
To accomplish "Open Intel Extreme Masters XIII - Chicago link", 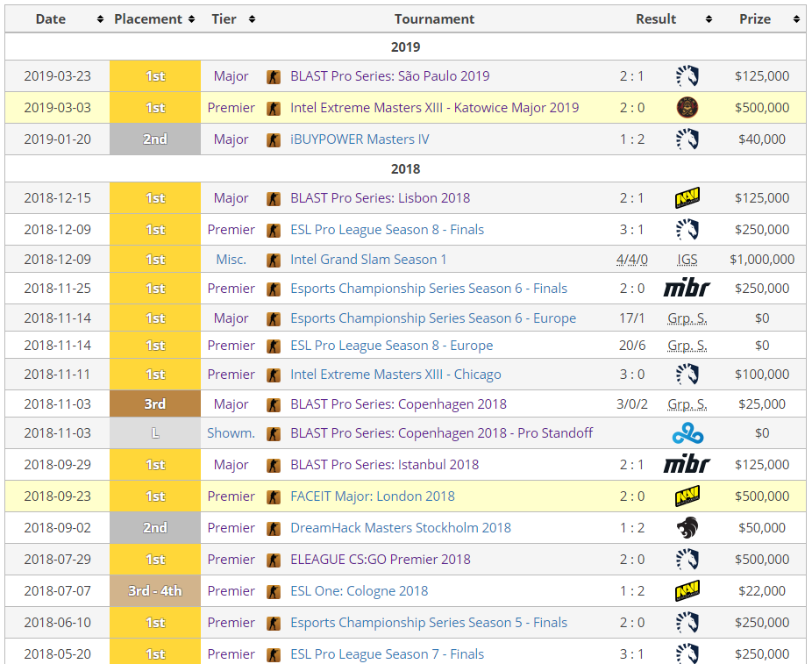I will tap(395, 375).
